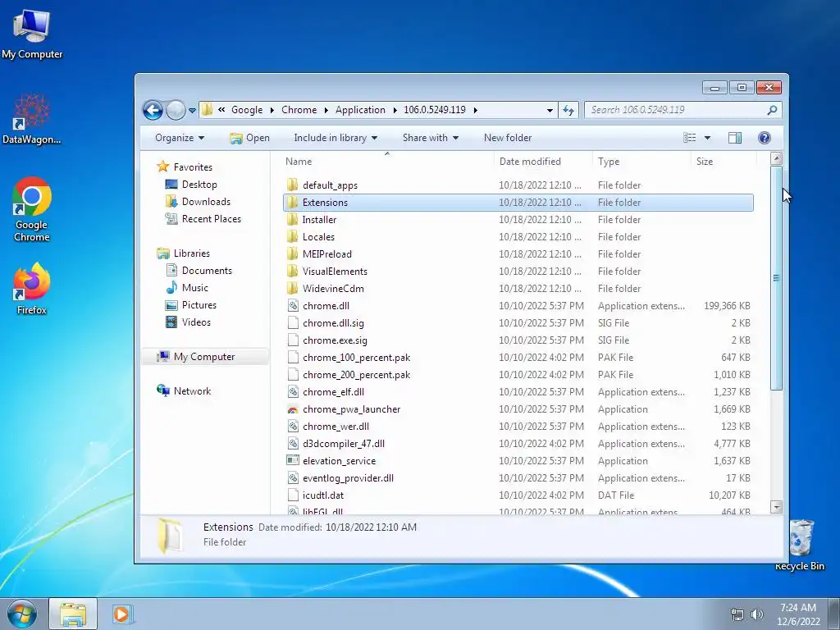This screenshot has width=840, height=630.
Task: Click the scrollbar down arrow
Action: 776,506
